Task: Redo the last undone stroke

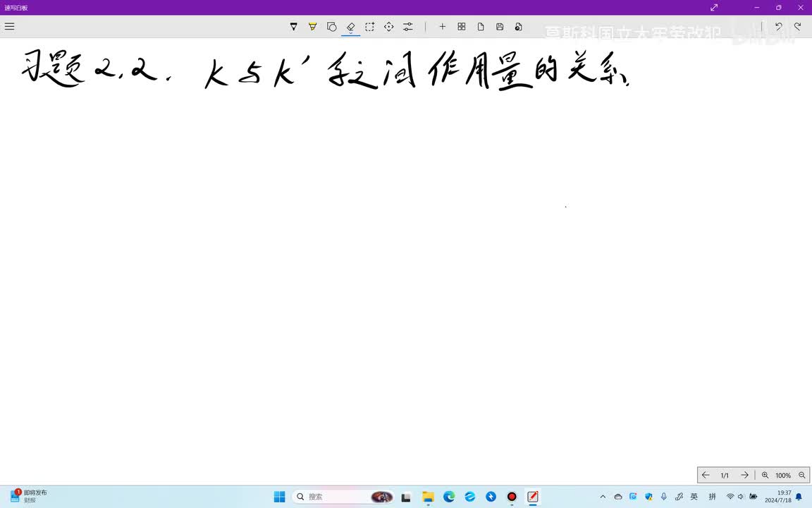Action: tap(797, 26)
